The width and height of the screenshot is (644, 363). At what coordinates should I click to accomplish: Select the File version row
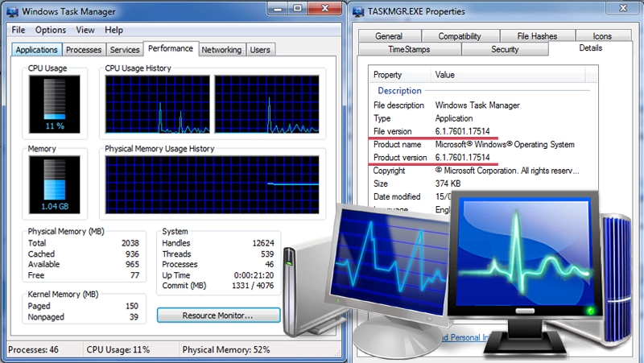(483, 131)
